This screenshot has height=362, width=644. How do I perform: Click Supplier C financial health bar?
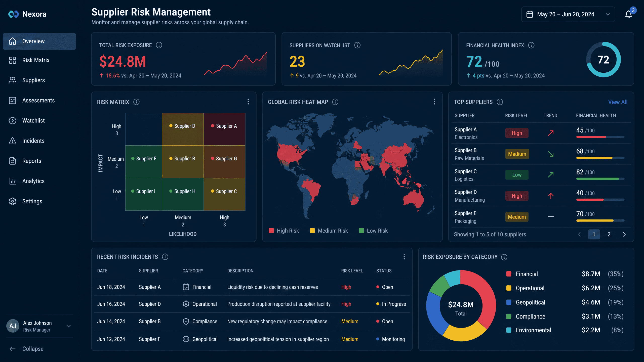600,179
